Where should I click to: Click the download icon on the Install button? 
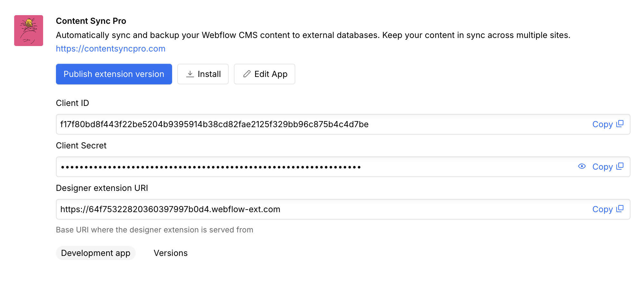click(x=190, y=74)
